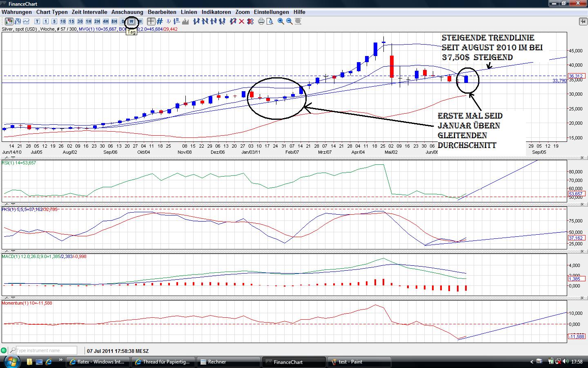The image size is (588, 368).
Task: Select the weekly W interval button
Action: point(131,21)
